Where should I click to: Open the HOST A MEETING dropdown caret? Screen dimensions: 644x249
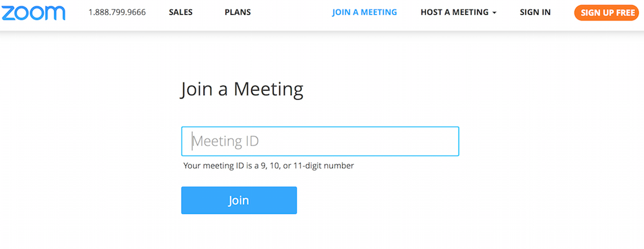(495, 13)
